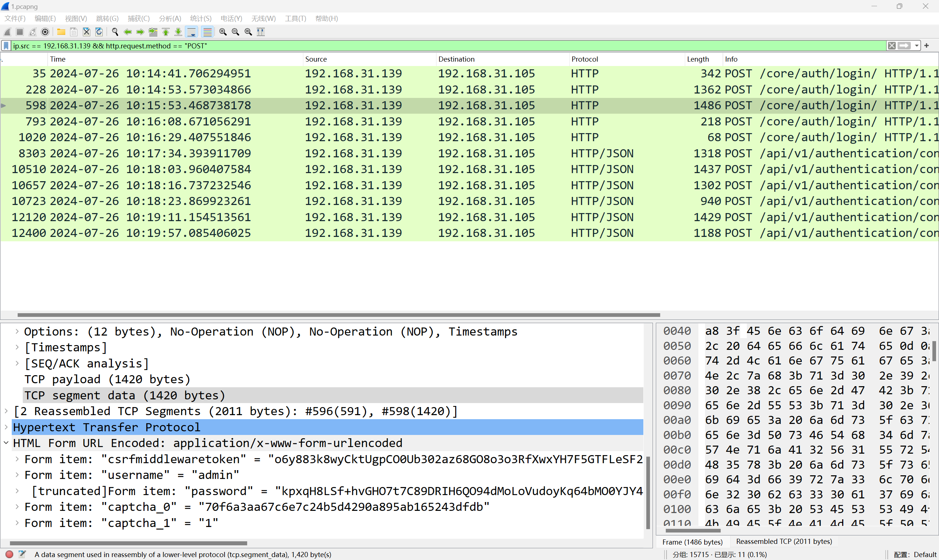Open the display filter bookmark menu
This screenshot has width=939, height=560.
click(x=6, y=46)
